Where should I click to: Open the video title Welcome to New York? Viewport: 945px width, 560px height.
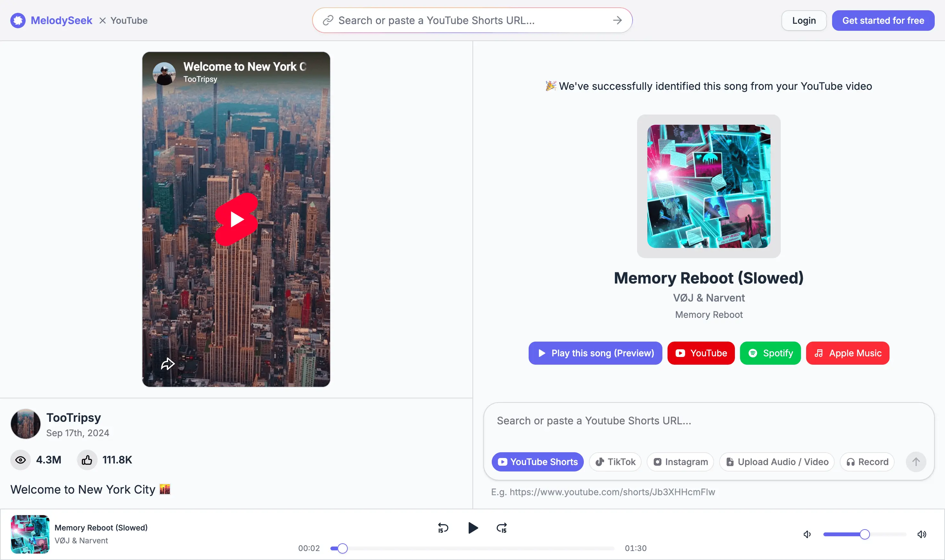pyautogui.click(x=244, y=66)
